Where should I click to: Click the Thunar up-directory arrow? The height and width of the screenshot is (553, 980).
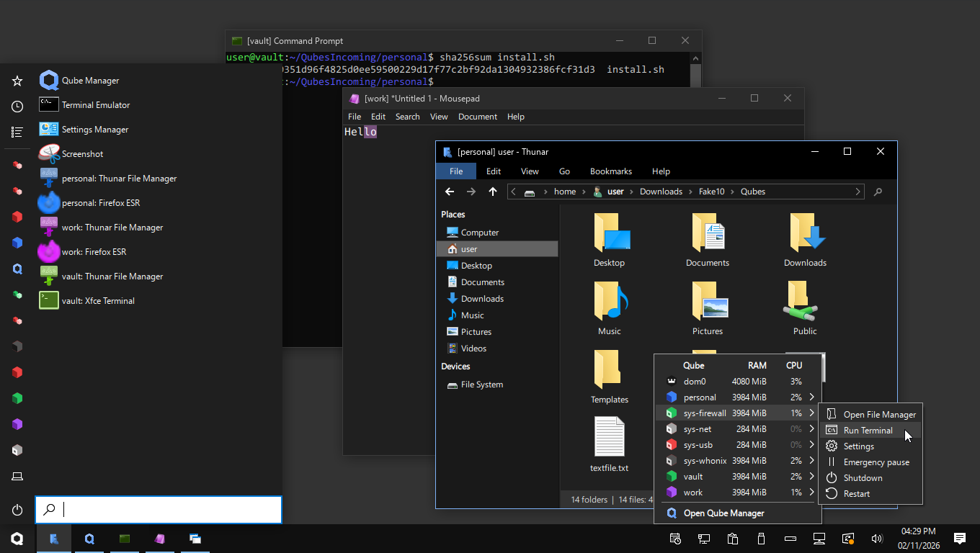pyautogui.click(x=493, y=192)
